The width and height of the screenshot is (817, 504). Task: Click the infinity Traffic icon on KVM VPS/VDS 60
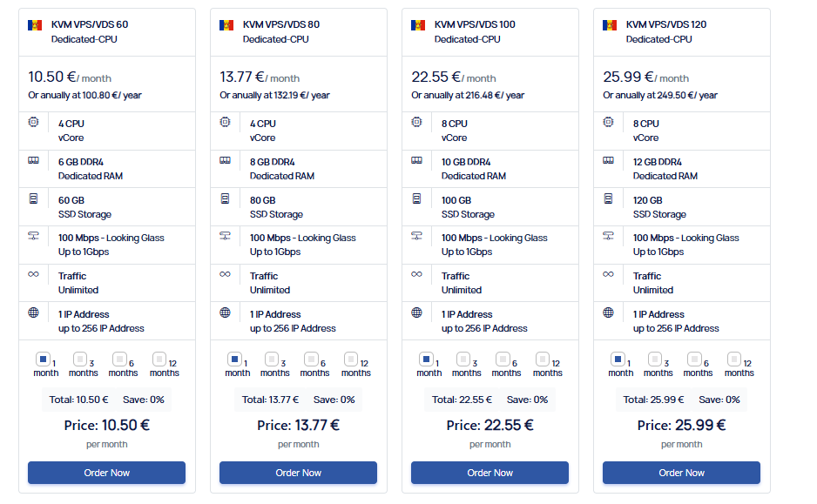point(34,276)
